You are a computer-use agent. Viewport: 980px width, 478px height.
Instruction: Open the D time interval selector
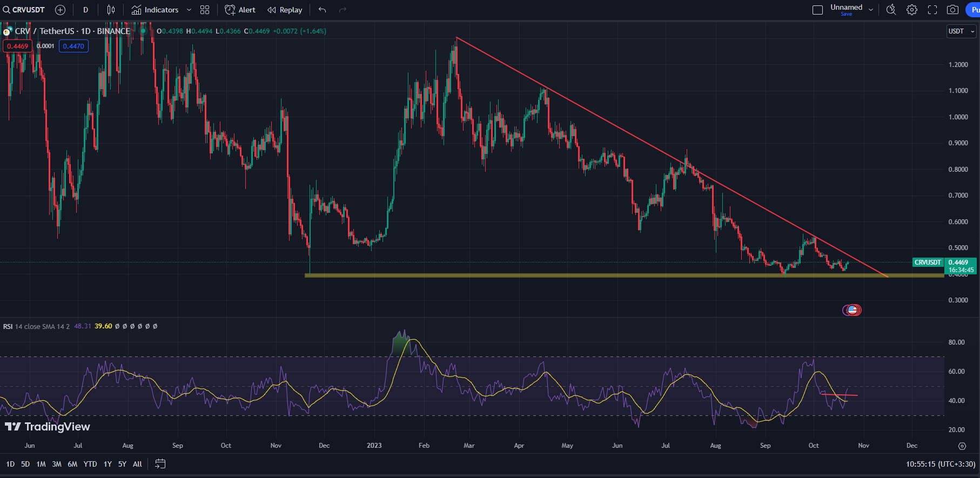85,10
